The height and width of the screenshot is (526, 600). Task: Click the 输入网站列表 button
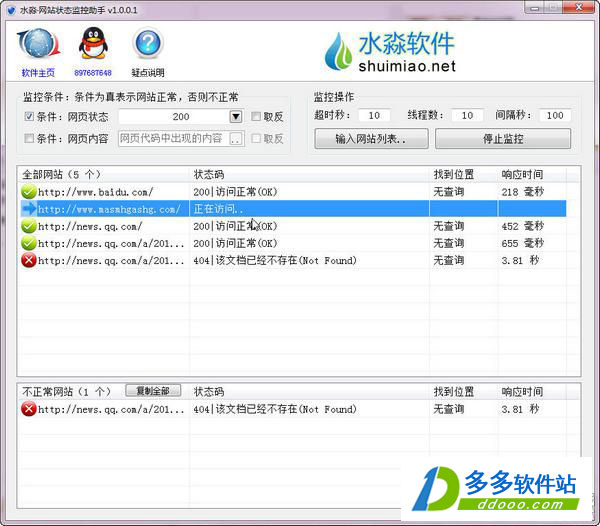(371, 139)
